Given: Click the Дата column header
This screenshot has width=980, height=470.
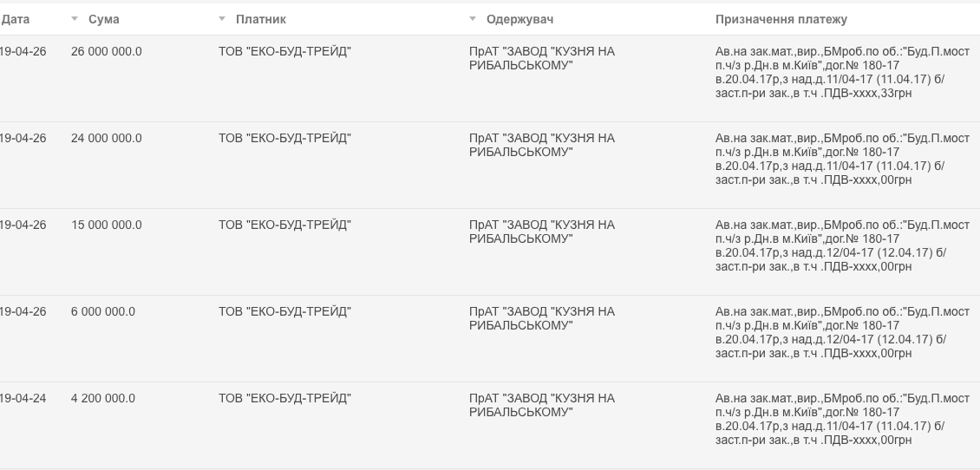Looking at the screenshot, I should (x=15, y=19).
